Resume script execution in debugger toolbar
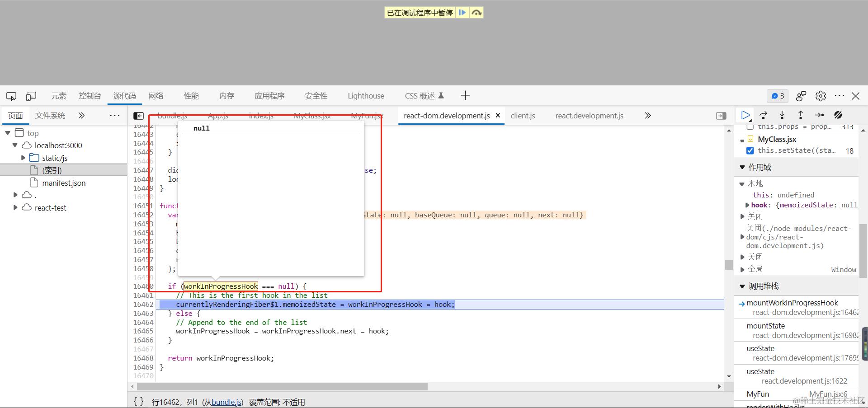868x408 pixels. click(x=745, y=115)
